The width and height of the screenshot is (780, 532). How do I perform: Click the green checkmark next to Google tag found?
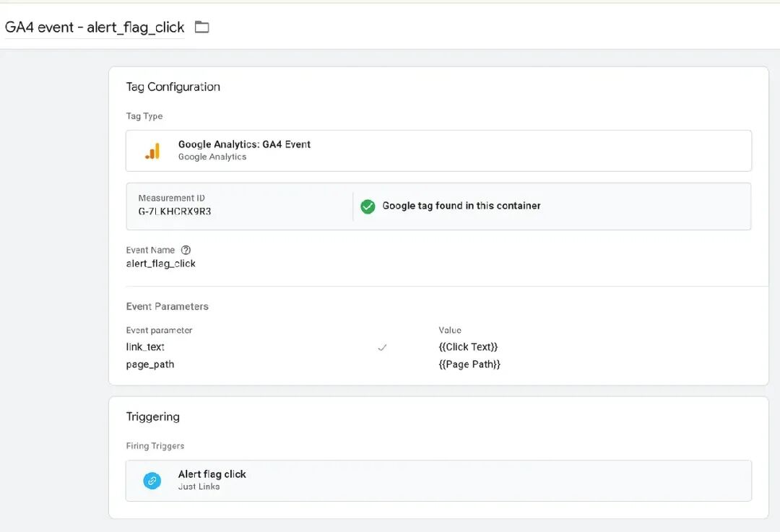click(368, 206)
